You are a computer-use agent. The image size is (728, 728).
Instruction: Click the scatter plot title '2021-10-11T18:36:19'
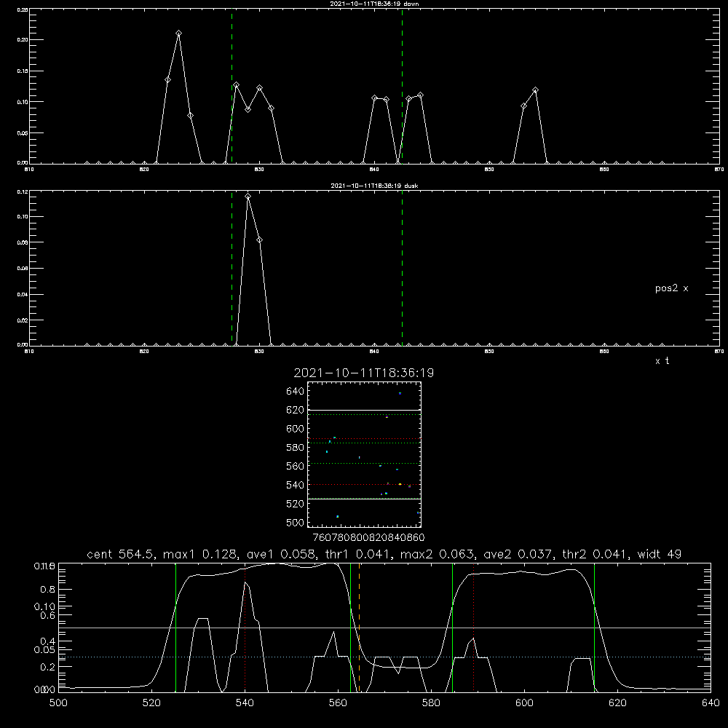(x=364, y=373)
